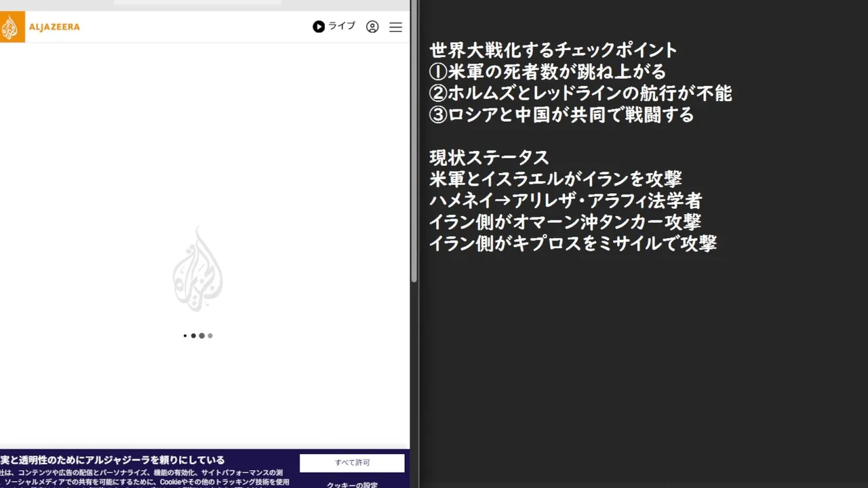Click the line 世界大戦化するチェックポイント
This screenshot has width=868, height=488.
click(x=553, y=50)
